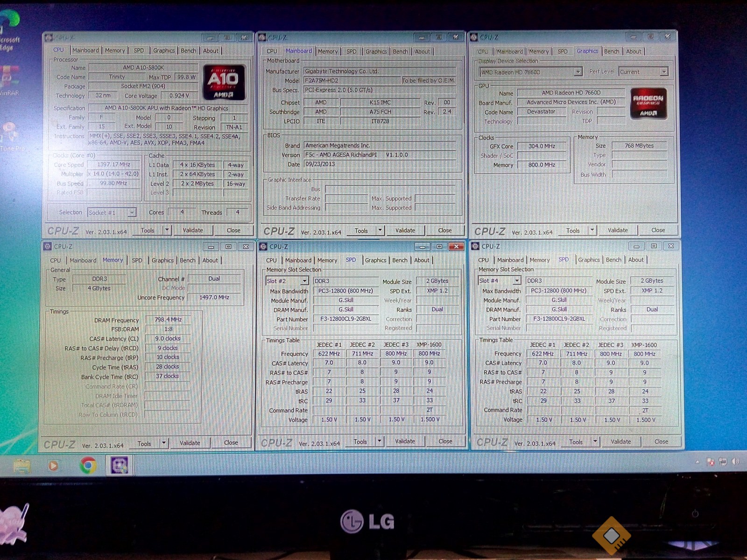Viewport: 747px width, 560px height.
Task: Click the graphics memory Size 768 MBytes
Action: (x=639, y=146)
